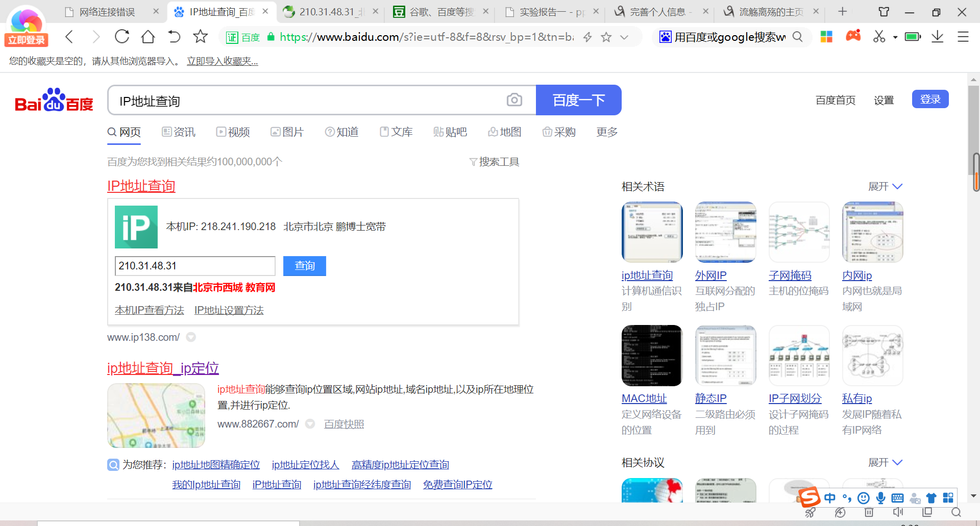Go back with the browser back arrow

[x=69, y=37]
